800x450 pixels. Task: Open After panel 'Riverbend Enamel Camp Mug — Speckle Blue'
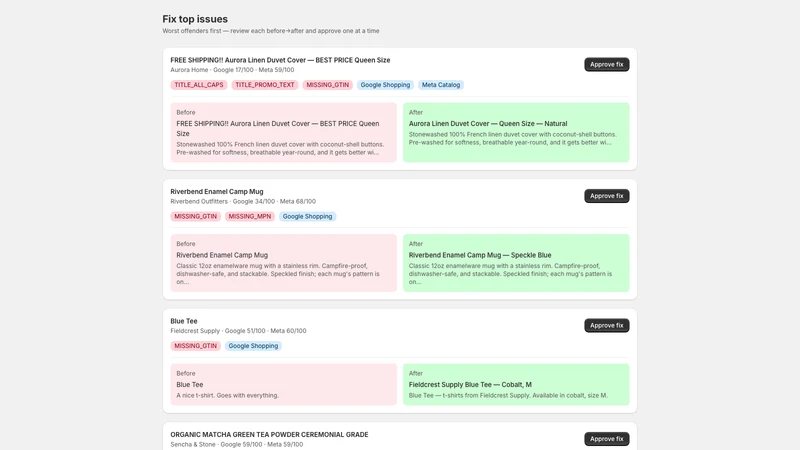coord(516,263)
